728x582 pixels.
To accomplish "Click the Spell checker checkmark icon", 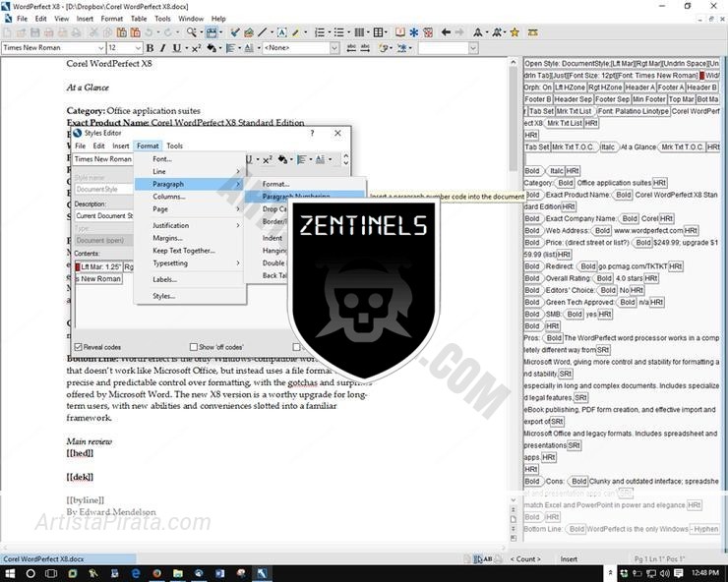I will pos(235,32).
